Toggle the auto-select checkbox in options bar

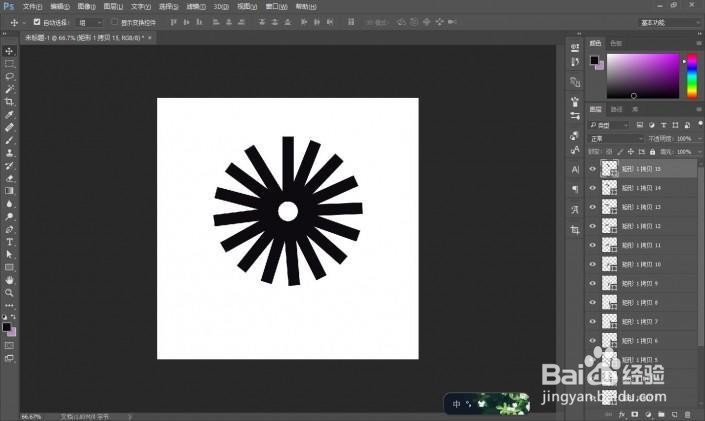(37, 22)
